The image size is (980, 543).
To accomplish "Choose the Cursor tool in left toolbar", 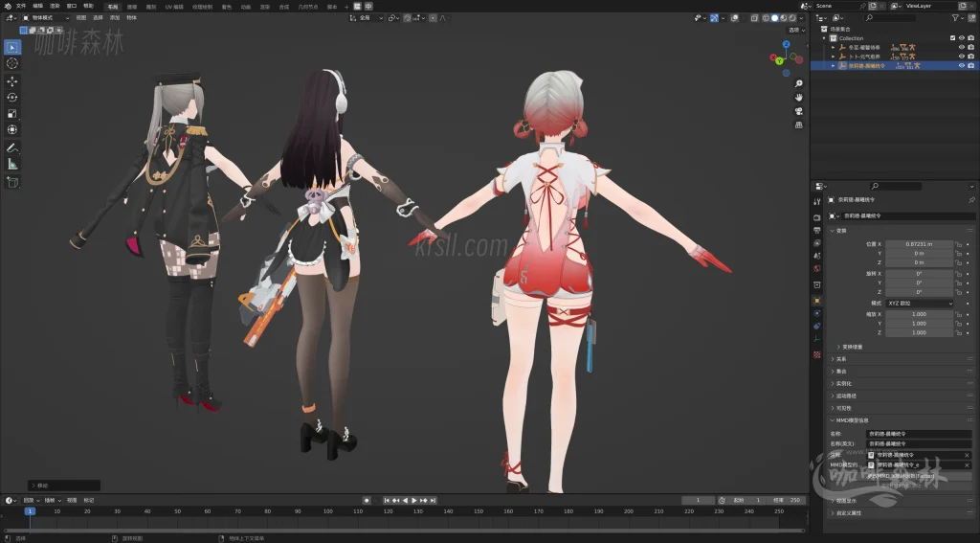I will (x=11, y=63).
